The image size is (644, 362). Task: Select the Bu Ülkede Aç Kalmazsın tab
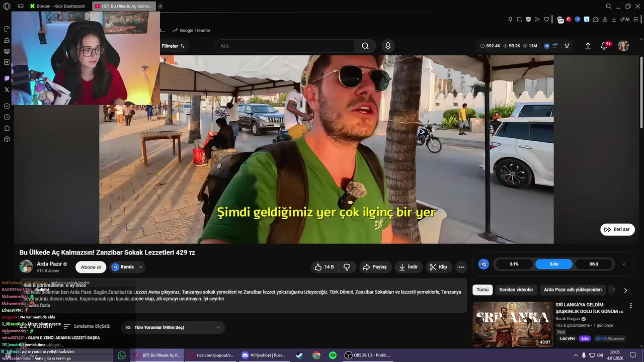[x=124, y=6]
